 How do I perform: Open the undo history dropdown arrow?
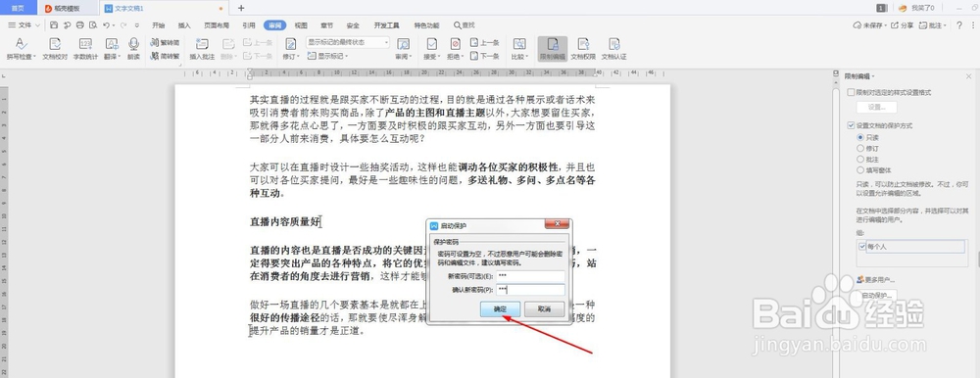(x=113, y=25)
